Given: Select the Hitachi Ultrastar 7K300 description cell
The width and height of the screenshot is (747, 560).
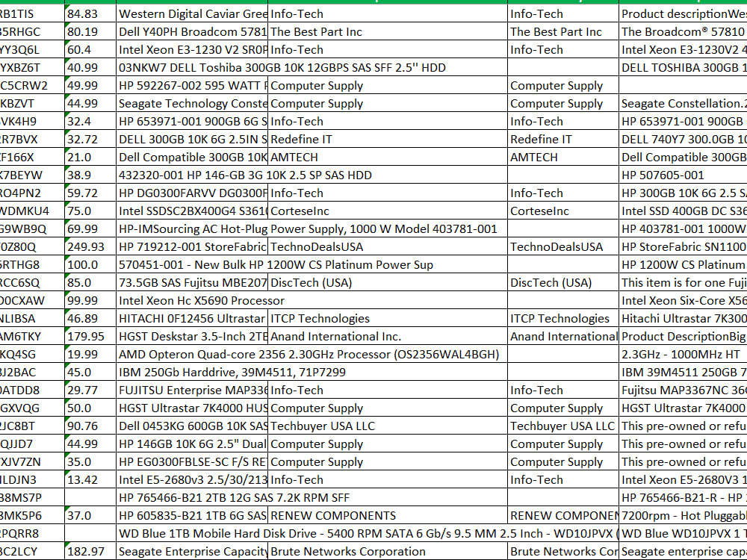Looking at the screenshot, I should 683,319.
